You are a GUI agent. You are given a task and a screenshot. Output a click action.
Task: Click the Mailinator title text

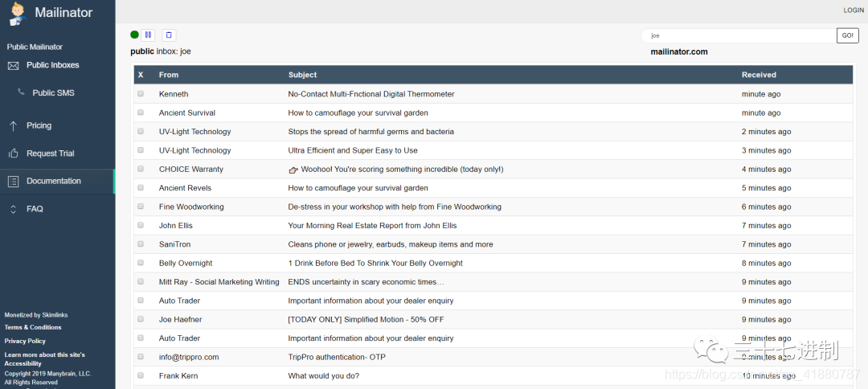point(63,12)
